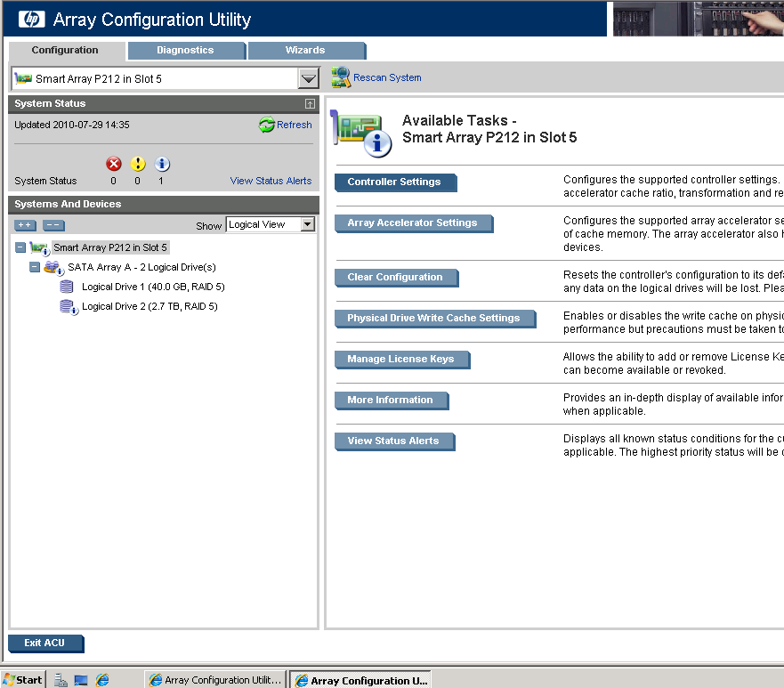Click the Updated 2010-07-29 14:35 timestamp text
Viewport: 784px width, 688px height.
pyautogui.click(x=71, y=125)
